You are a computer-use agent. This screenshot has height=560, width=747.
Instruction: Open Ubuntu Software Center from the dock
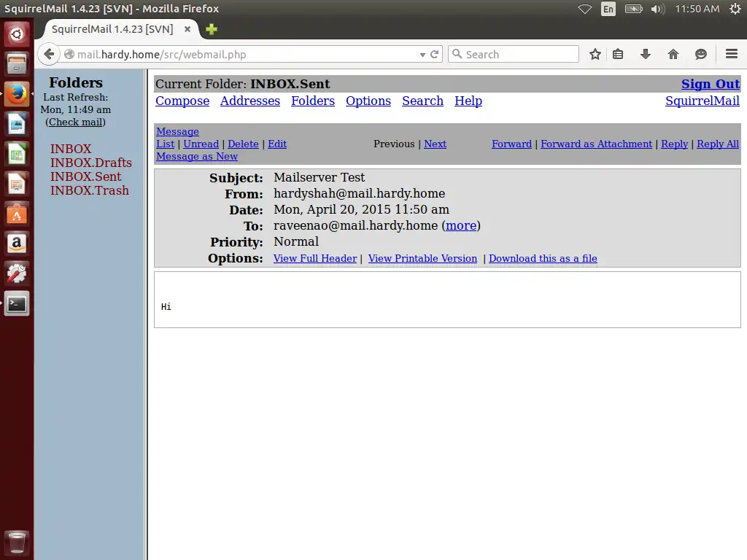16,214
